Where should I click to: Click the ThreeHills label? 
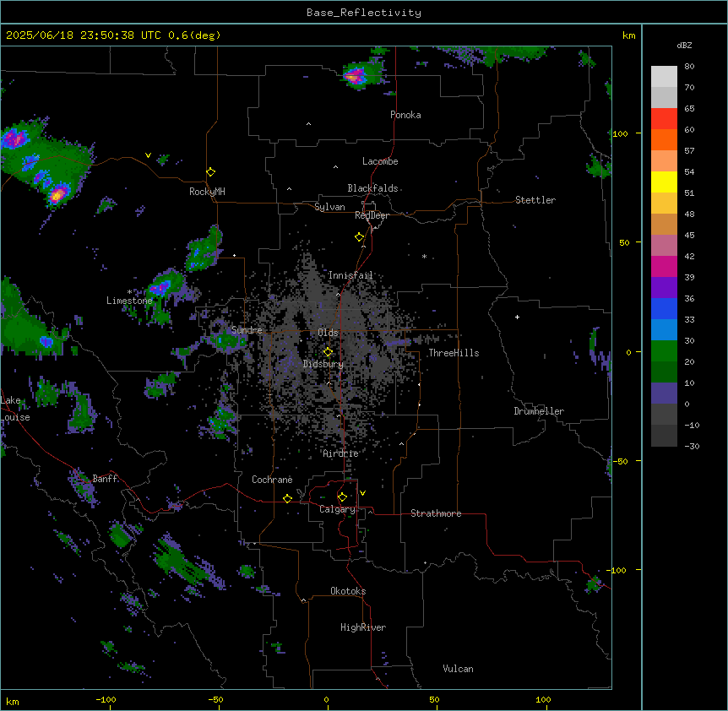pos(454,353)
